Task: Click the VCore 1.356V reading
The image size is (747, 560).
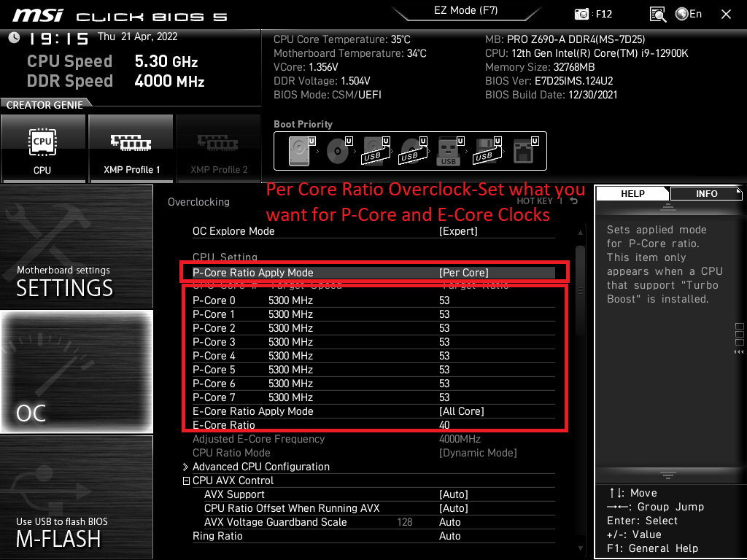Action: click(306, 67)
